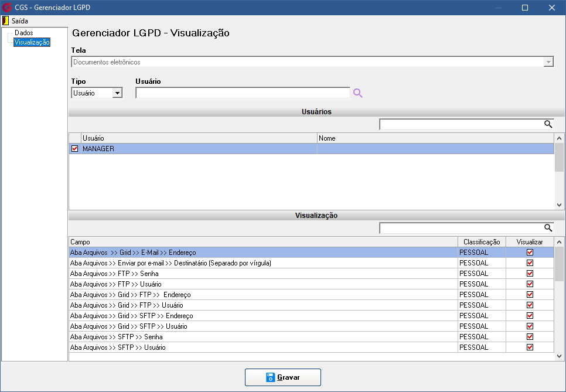
Task: Select row Aba Arquivos SFTP Senha
Action: [312, 337]
